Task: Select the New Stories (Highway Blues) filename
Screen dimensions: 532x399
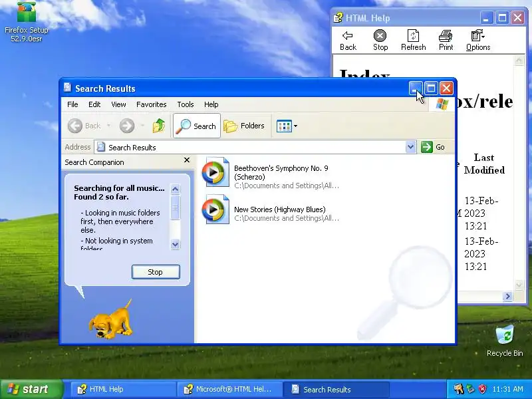Action: [279, 209]
